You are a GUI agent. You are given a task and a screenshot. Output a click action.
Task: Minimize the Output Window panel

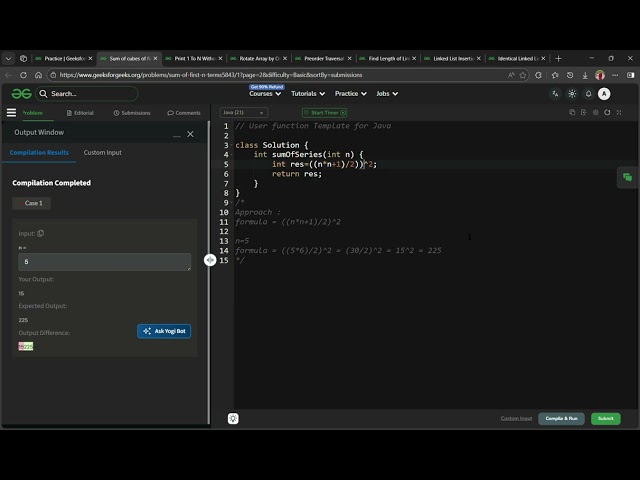tap(177, 134)
